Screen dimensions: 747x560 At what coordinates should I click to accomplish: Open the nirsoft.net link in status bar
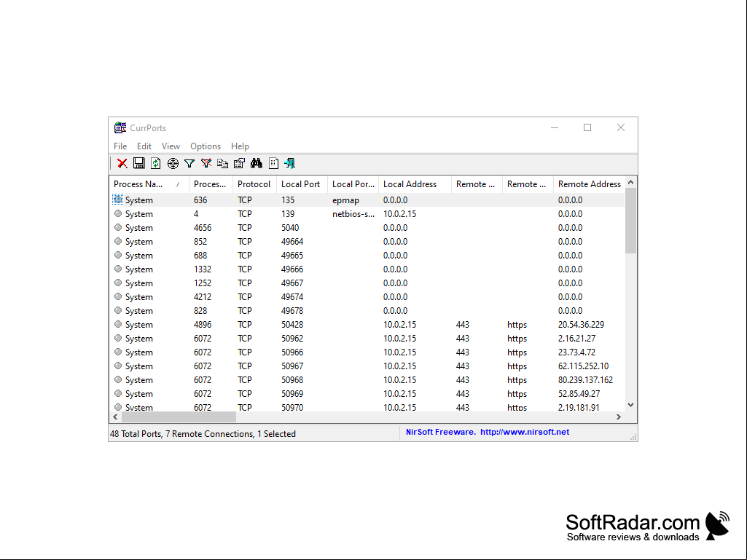point(525,432)
